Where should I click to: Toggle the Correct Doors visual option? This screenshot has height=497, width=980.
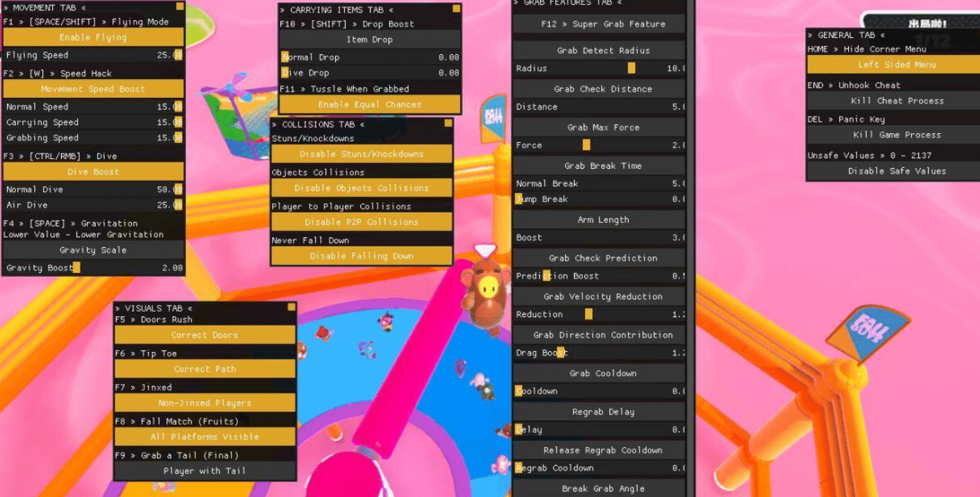coord(205,335)
